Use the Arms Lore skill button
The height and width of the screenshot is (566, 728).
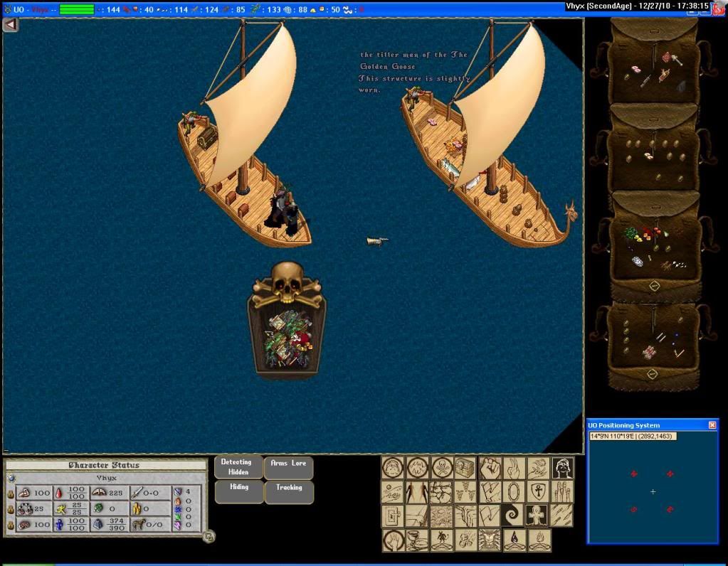(x=288, y=468)
